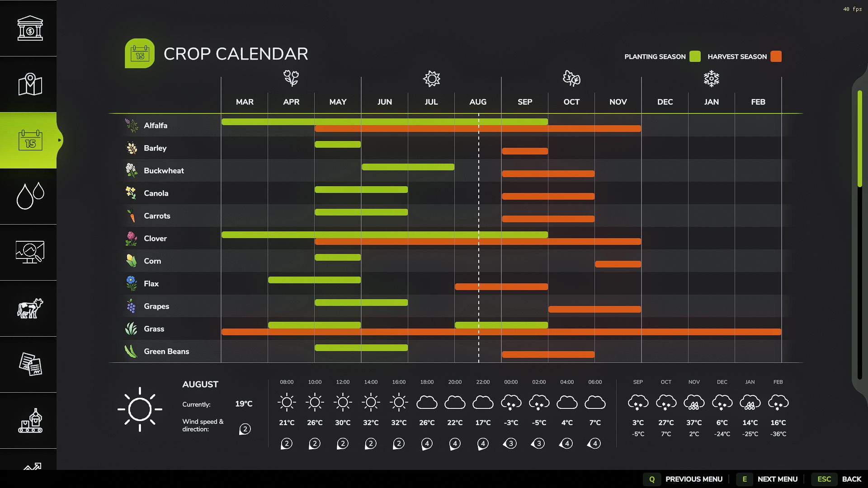Click the winter snowflake season icon
Viewport: 868px width, 488px height.
coord(711,79)
